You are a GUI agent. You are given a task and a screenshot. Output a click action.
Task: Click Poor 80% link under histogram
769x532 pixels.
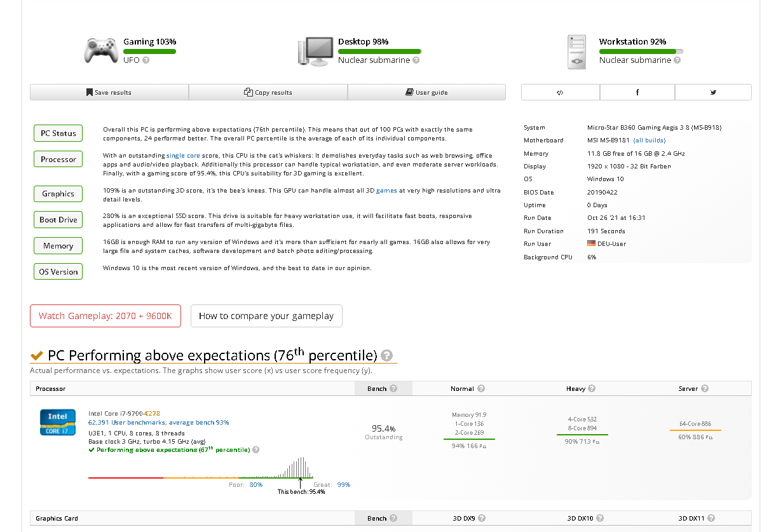(x=256, y=484)
